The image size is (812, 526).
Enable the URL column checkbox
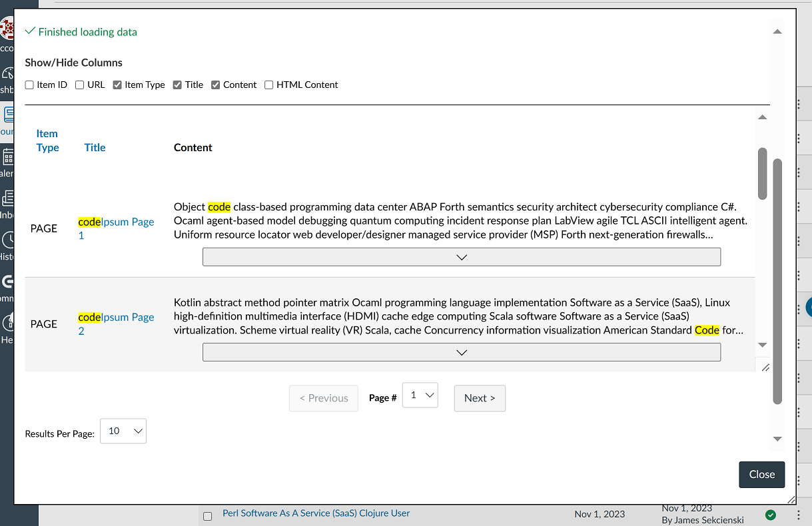click(x=79, y=85)
